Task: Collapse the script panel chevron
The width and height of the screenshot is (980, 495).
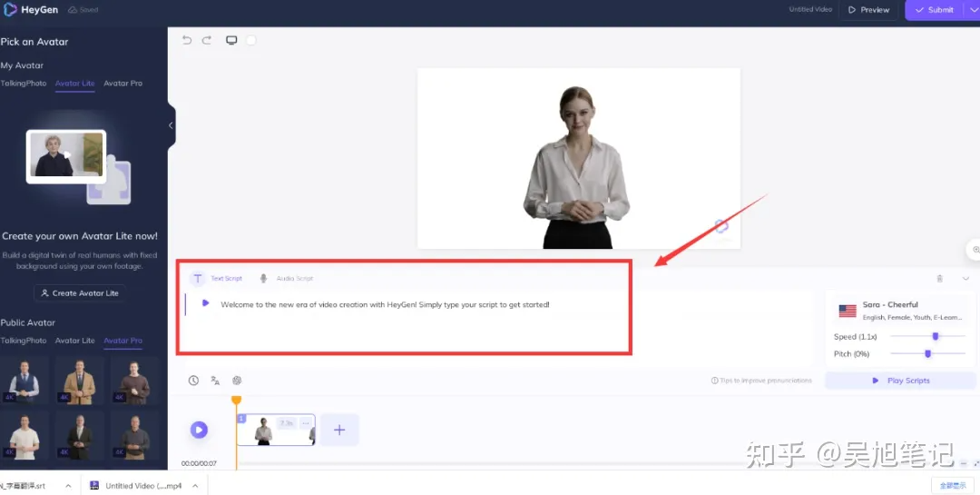Action: click(965, 279)
